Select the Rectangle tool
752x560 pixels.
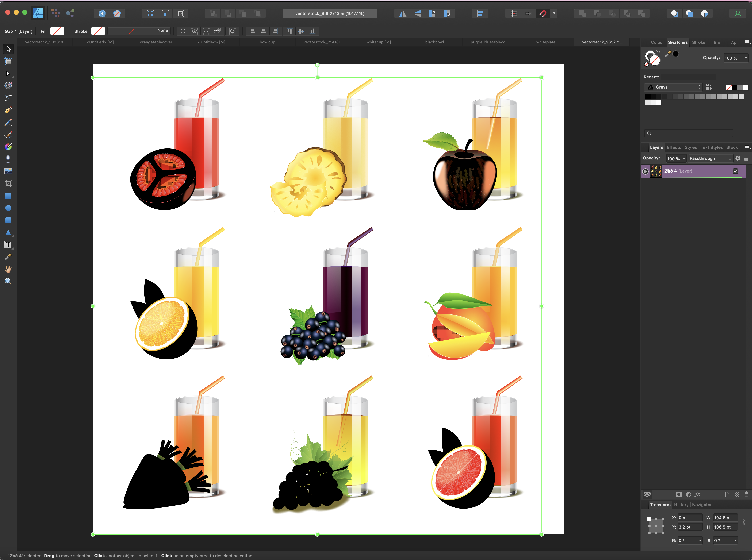pyautogui.click(x=8, y=196)
